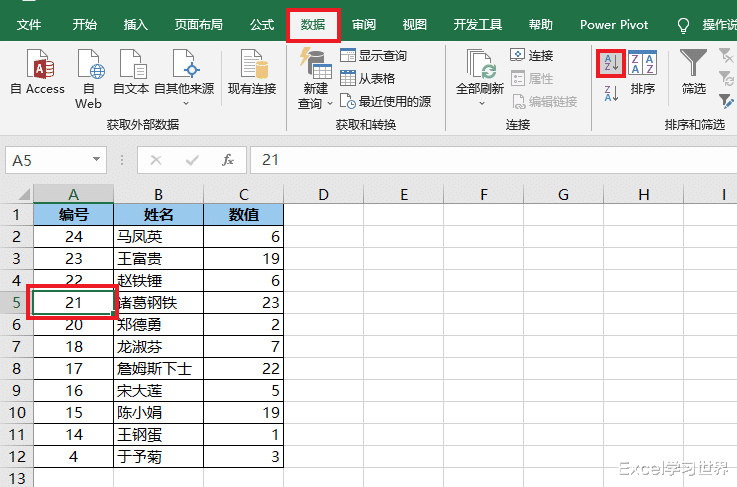Viewport: 737px width, 487px height.
Task: Select column C header
Action: click(243, 194)
